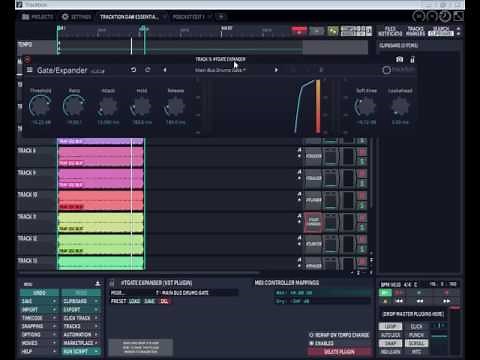Toggle Remap on Tempo Change option
Screen dimensions: 480x360
[339, 335]
